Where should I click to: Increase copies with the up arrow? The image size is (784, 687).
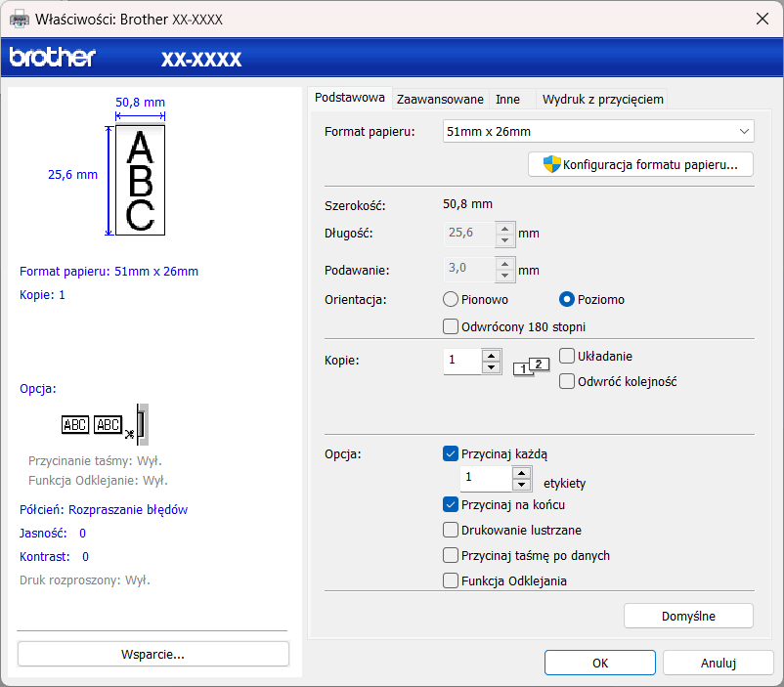[492, 355]
